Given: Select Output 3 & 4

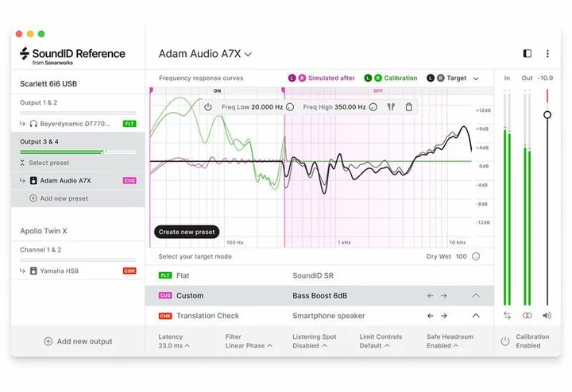Looking at the screenshot, I should (39, 142).
